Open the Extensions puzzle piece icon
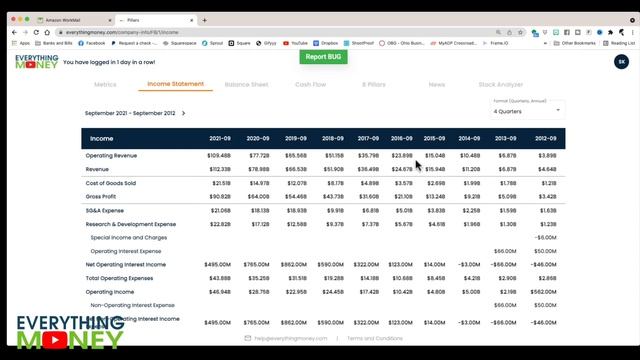 pyautogui.click(x=611, y=32)
